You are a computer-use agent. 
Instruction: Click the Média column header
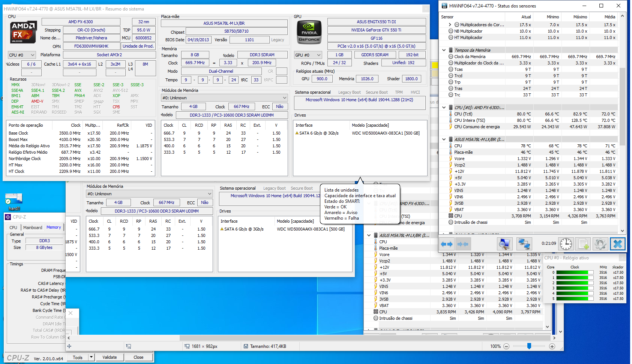(x=603, y=17)
